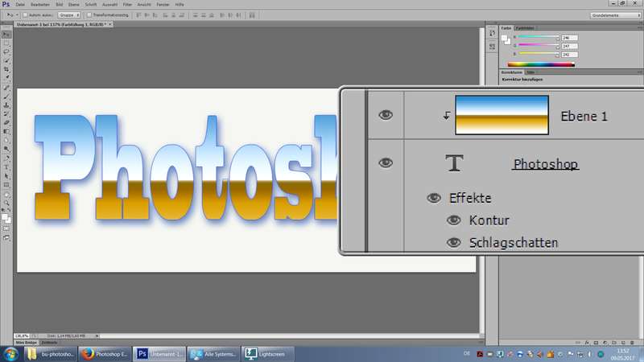Hide the Schlagschatten effect
The height and width of the screenshot is (362, 644).
click(453, 243)
